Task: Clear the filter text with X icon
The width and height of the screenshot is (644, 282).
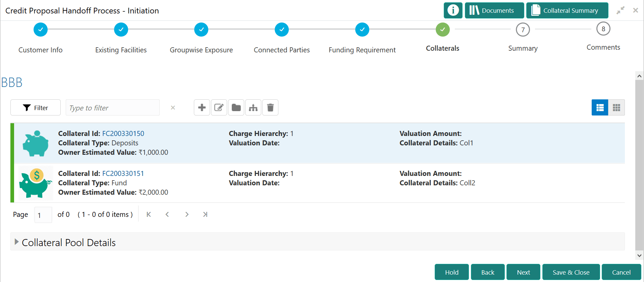Action: tap(173, 107)
